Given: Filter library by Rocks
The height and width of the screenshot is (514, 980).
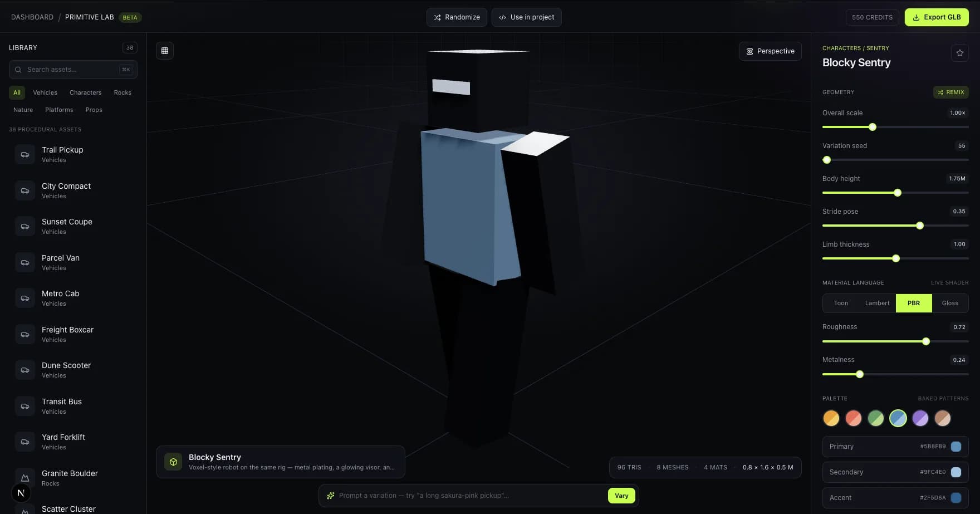Looking at the screenshot, I should 122,92.
